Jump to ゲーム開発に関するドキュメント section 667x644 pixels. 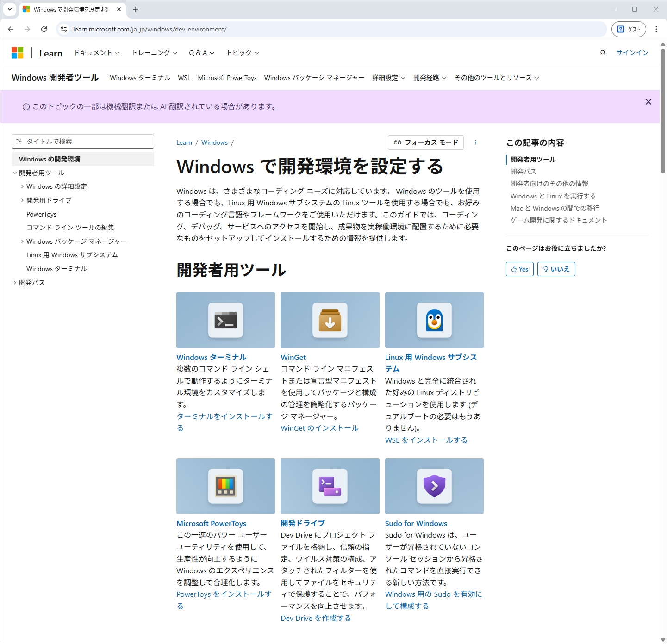(559, 220)
